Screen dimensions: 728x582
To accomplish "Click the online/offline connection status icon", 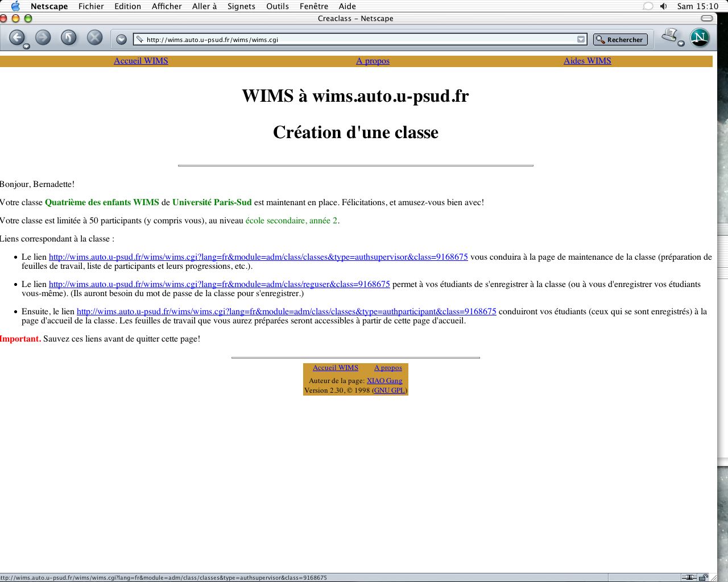I will click(689, 577).
